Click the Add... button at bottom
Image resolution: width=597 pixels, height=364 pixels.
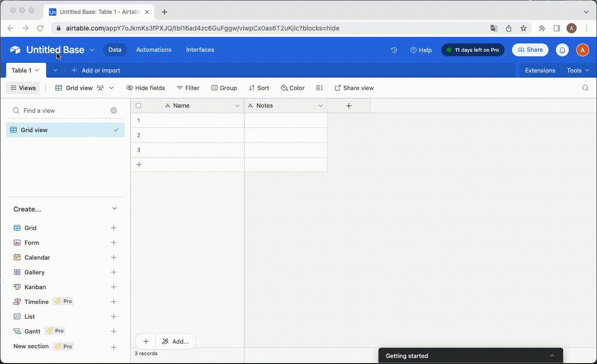point(176,341)
